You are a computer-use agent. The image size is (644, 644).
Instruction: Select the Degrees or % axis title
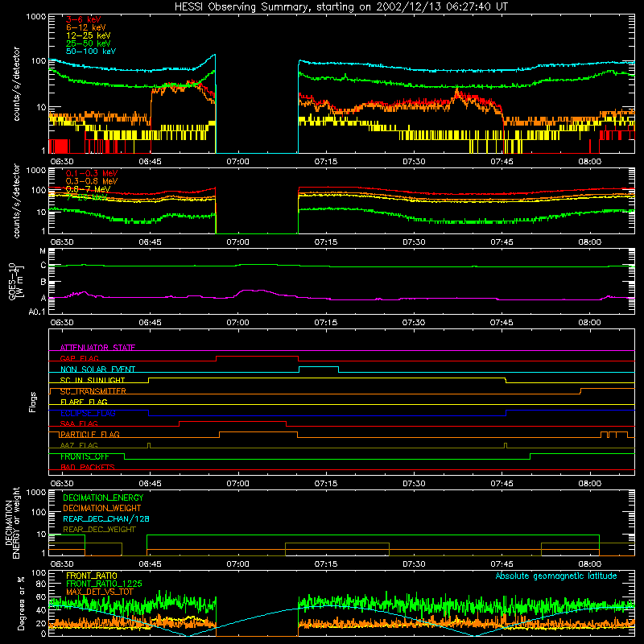tap(21, 603)
